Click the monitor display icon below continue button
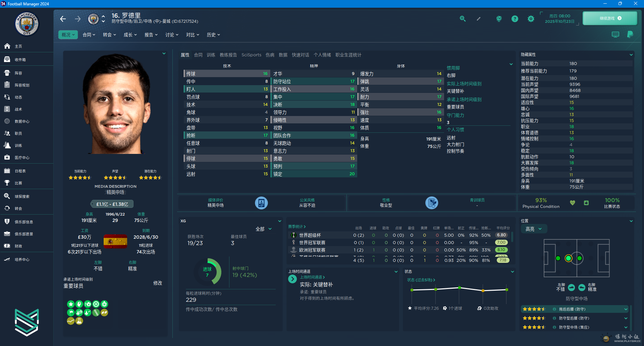 [x=615, y=35]
